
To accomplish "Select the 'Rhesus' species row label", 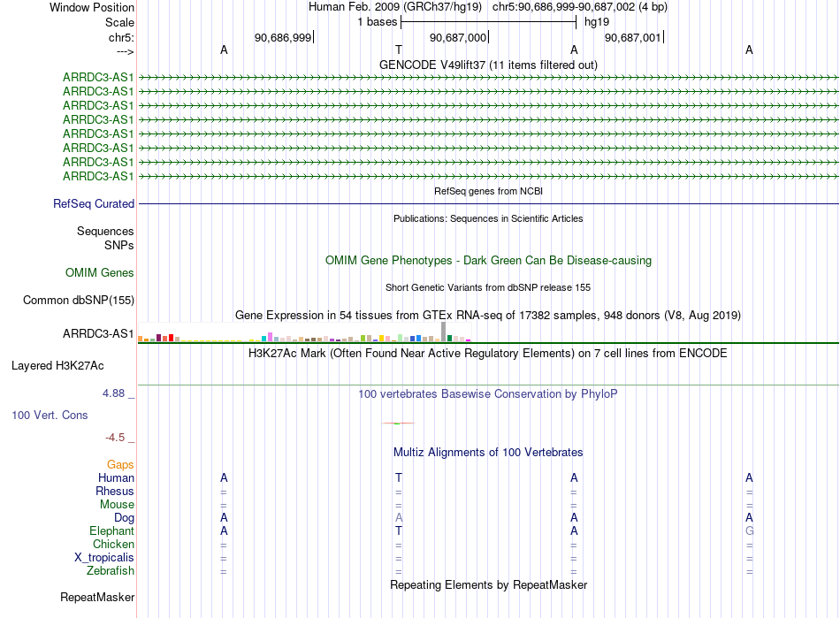I will point(115,491).
